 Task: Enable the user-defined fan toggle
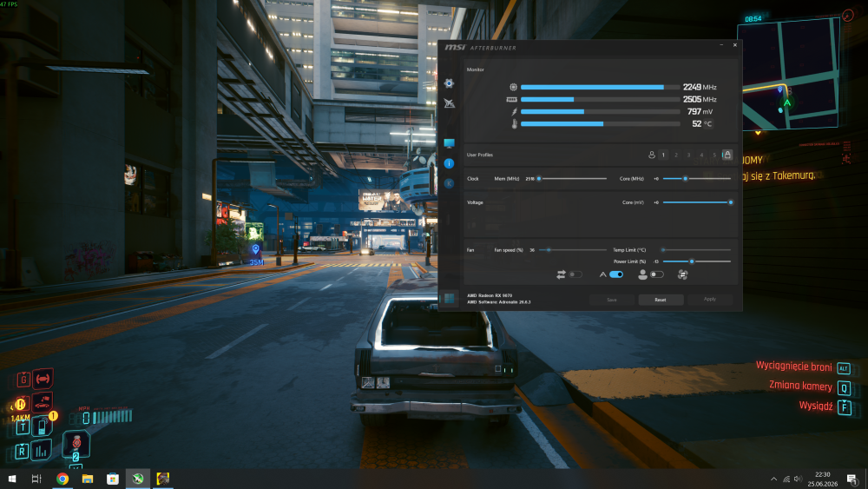pyautogui.click(x=657, y=274)
